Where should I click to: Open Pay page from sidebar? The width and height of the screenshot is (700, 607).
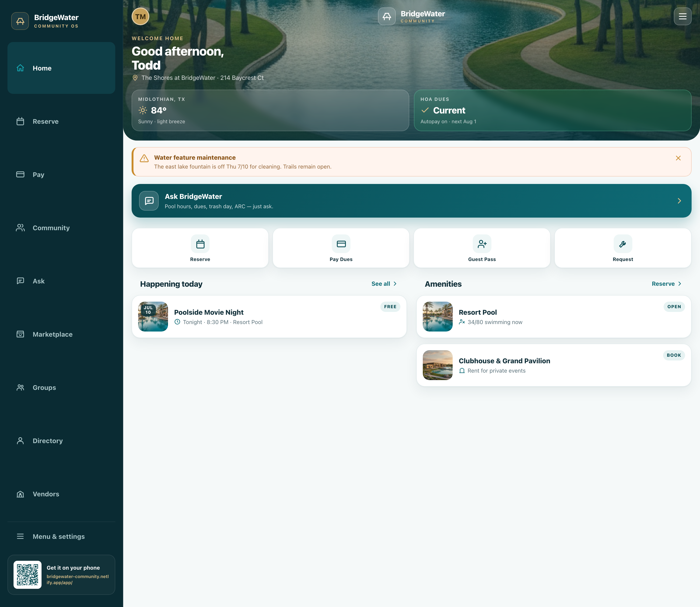click(x=61, y=174)
